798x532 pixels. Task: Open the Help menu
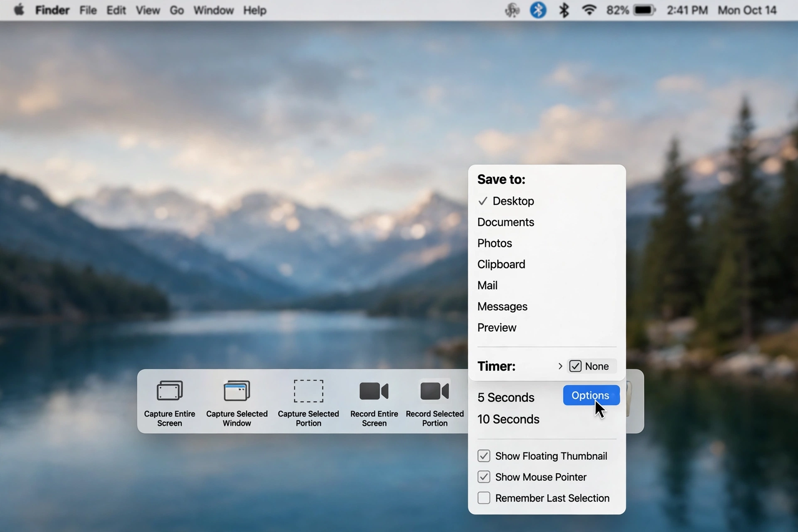[255, 10]
